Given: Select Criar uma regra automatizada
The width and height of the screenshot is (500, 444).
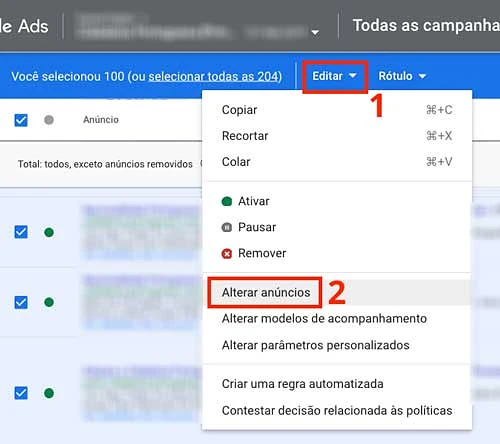Looking at the screenshot, I should click(337, 384).
